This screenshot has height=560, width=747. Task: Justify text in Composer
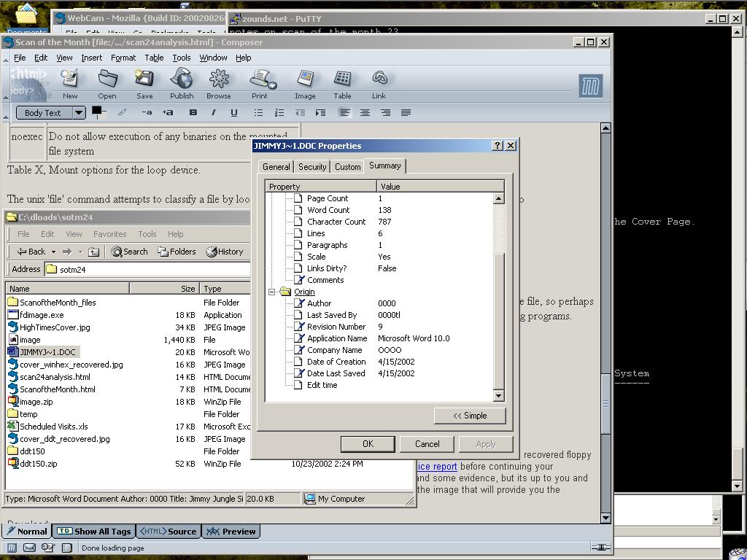(406, 113)
